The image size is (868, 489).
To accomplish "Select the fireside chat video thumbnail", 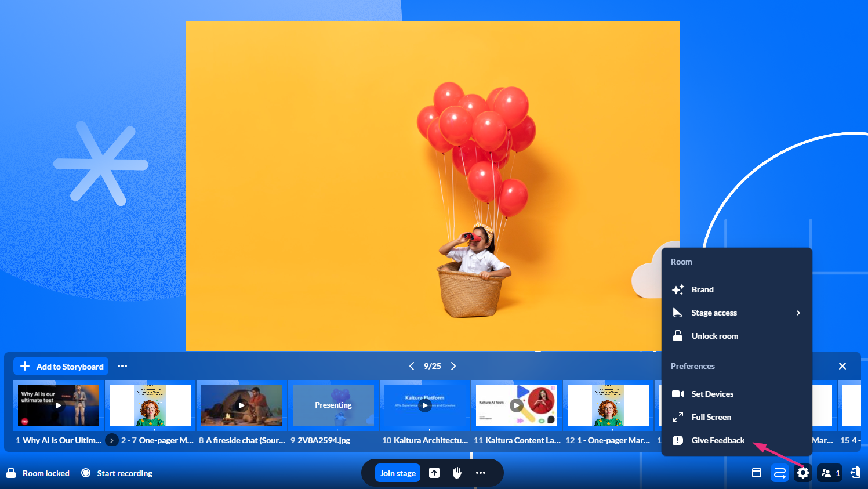I will click(242, 405).
